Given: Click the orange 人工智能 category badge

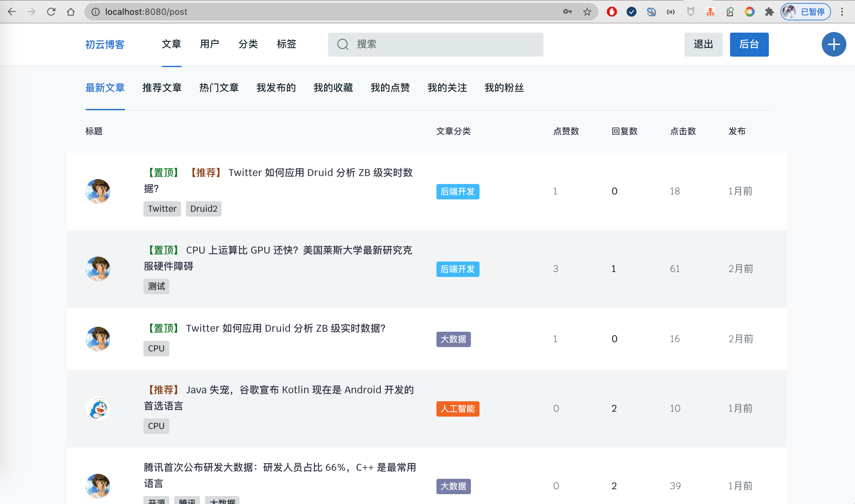Looking at the screenshot, I should (458, 409).
